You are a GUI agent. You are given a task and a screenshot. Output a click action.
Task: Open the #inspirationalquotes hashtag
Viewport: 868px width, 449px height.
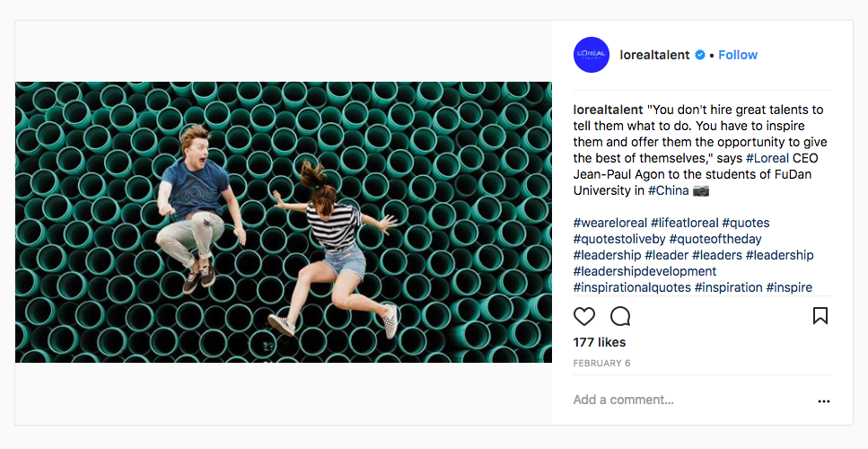click(x=632, y=287)
